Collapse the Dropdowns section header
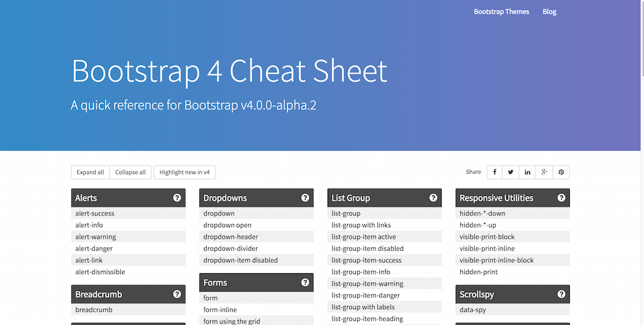 tap(257, 198)
